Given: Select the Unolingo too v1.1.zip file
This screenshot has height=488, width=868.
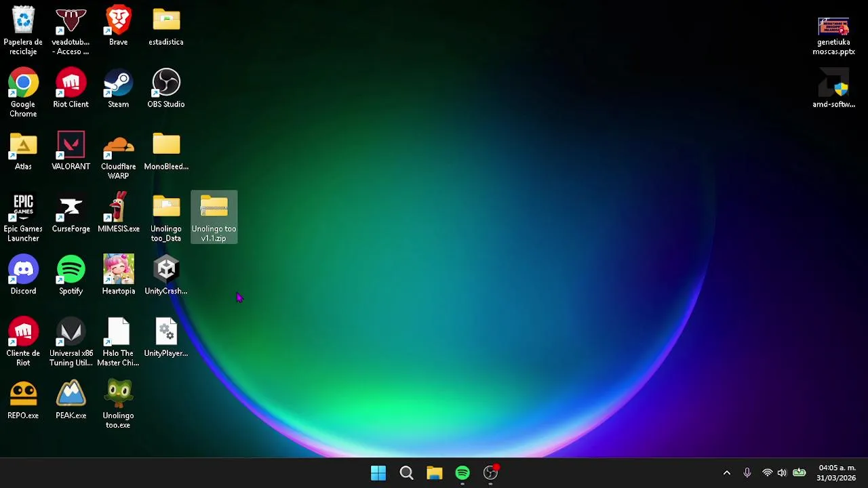Looking at the screenshot, I should (214, 218).
